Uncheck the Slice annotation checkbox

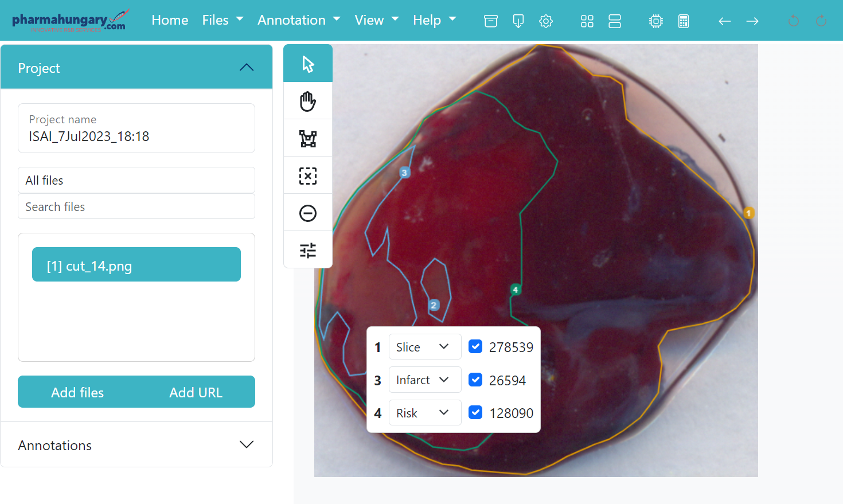pyautogui.click(x=475, y=346)
